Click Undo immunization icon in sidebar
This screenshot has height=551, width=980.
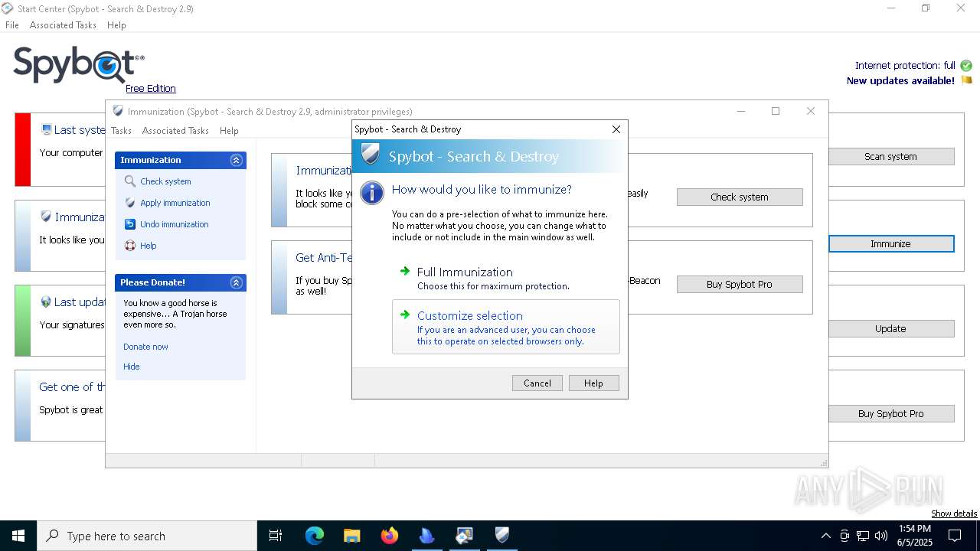(130, 224)
